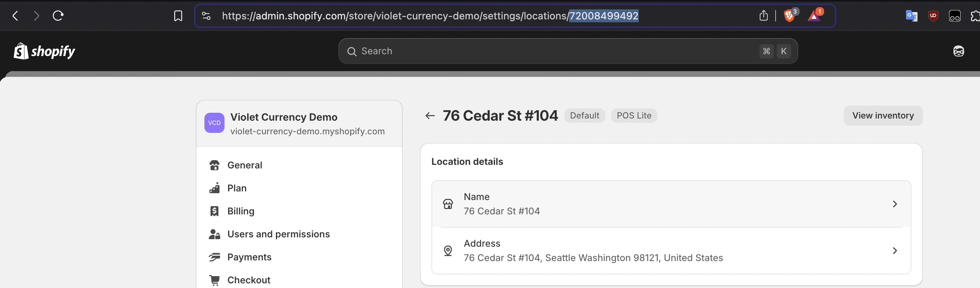Open the site settings icon in the URL bar
The height and width of the screenshot is (288, 980).
206,16
